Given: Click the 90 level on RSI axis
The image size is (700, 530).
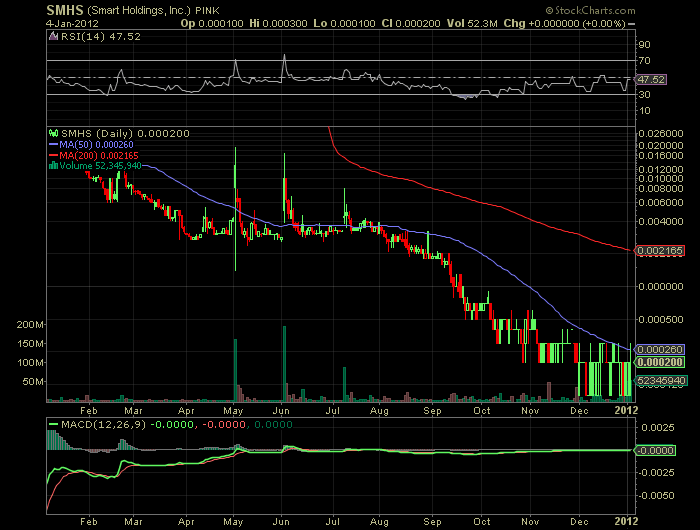Looking at the screenshot, I should [x=644, y=45].
